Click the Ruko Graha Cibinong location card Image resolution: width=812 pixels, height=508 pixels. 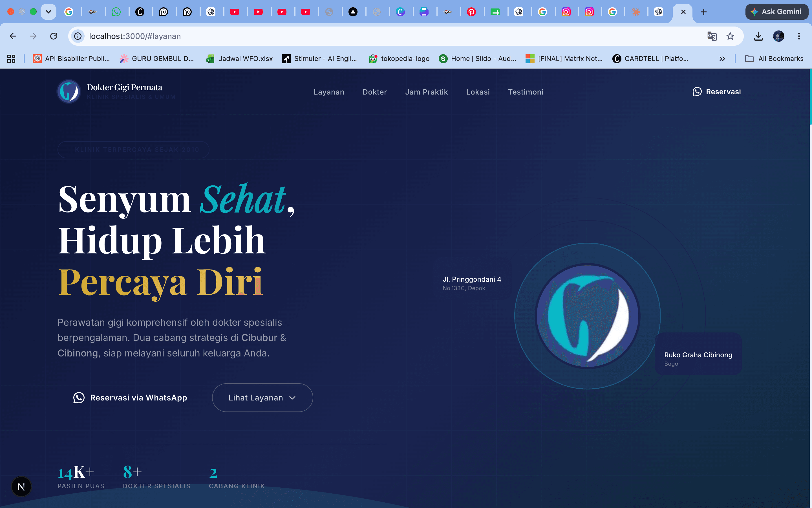[698, 354]
